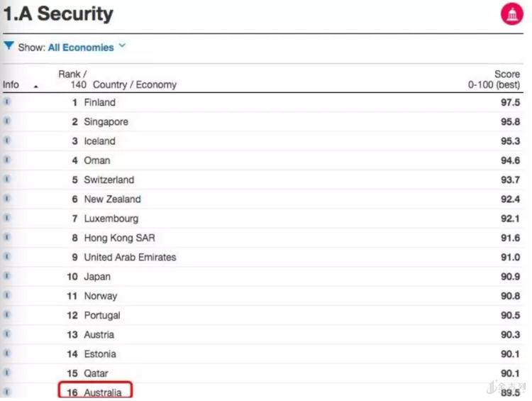Click info icon next to Japan
This screenshot has width=532, height=401.
[x=8, y=276]
